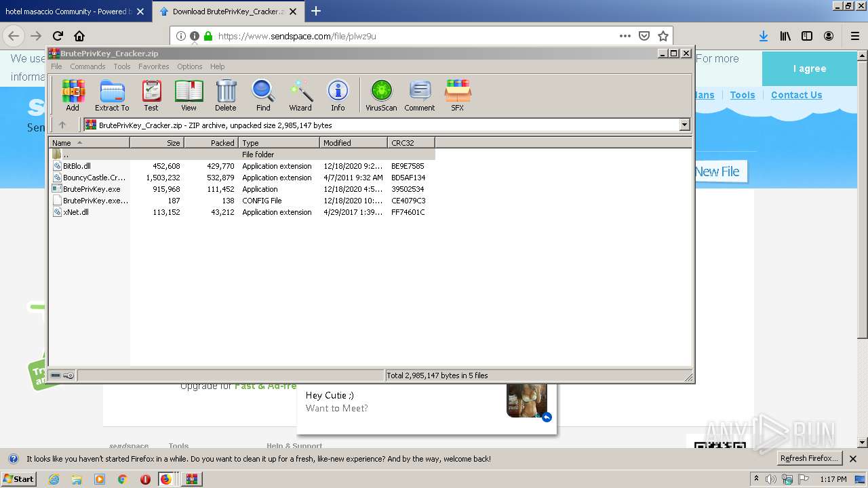Click the sendspace Tools link at top

[743, 95]
